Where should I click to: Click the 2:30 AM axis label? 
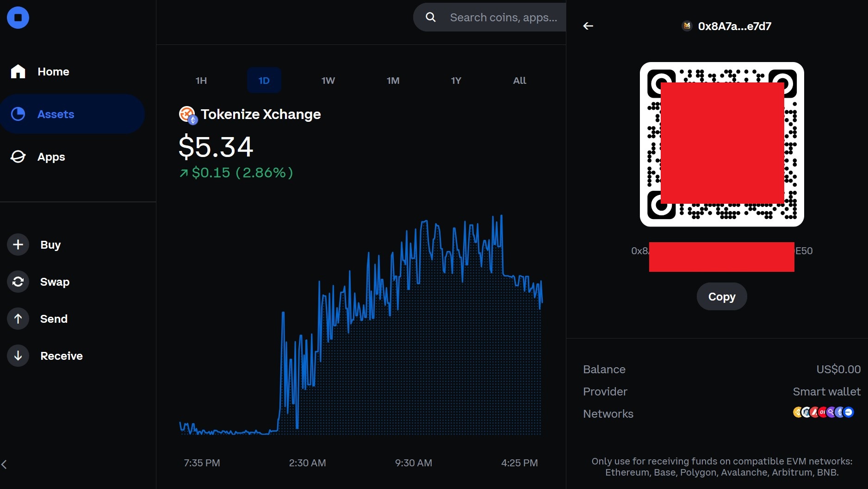(307, 463)
